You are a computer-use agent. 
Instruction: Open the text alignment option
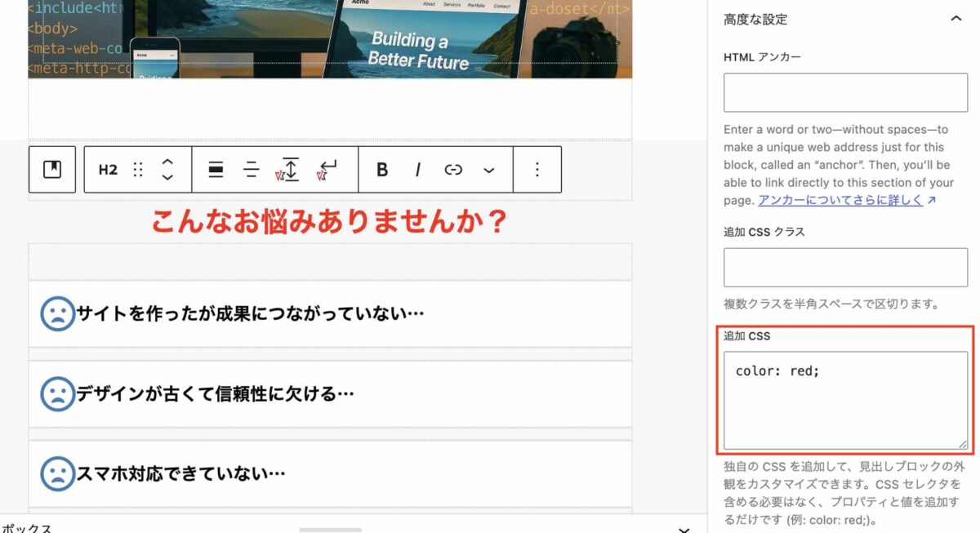pos(252,170)
